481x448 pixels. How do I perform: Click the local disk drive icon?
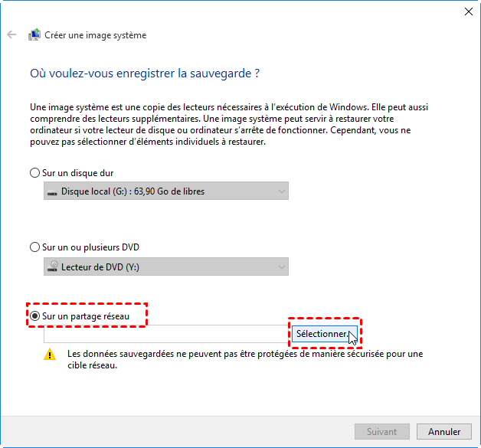pyautogui.click(x=52, y=191)
